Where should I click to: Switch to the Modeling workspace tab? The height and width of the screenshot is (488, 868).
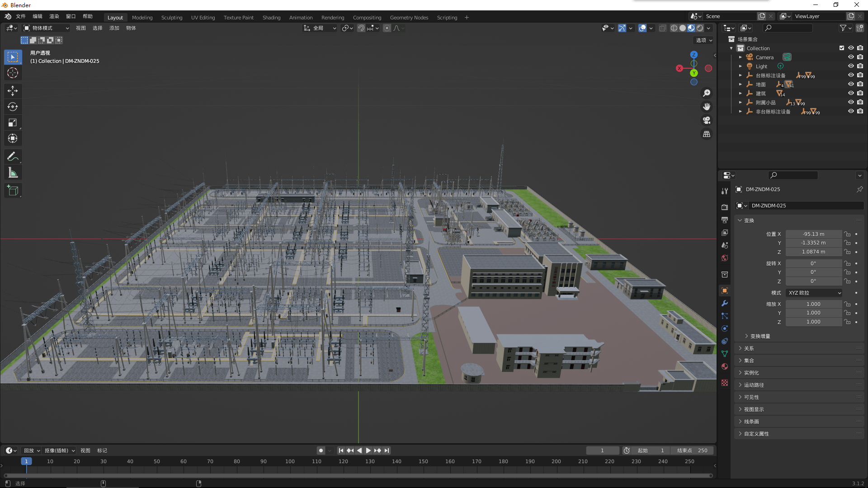click(142, 18)
